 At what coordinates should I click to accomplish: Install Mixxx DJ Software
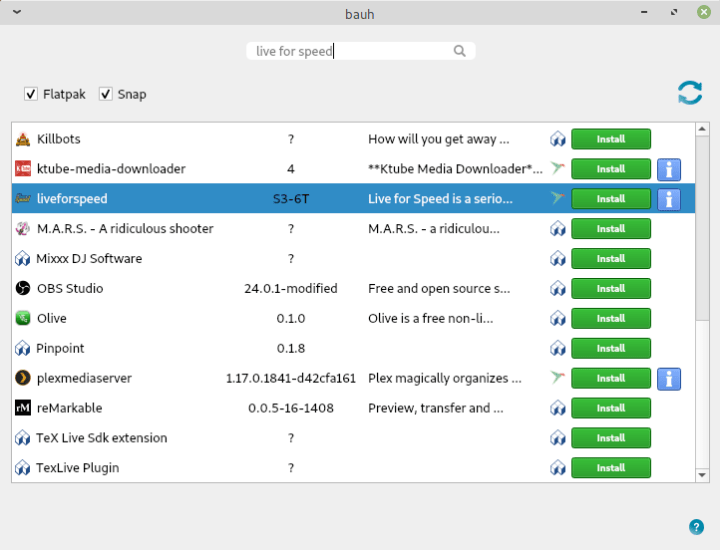tap(611, 258)
